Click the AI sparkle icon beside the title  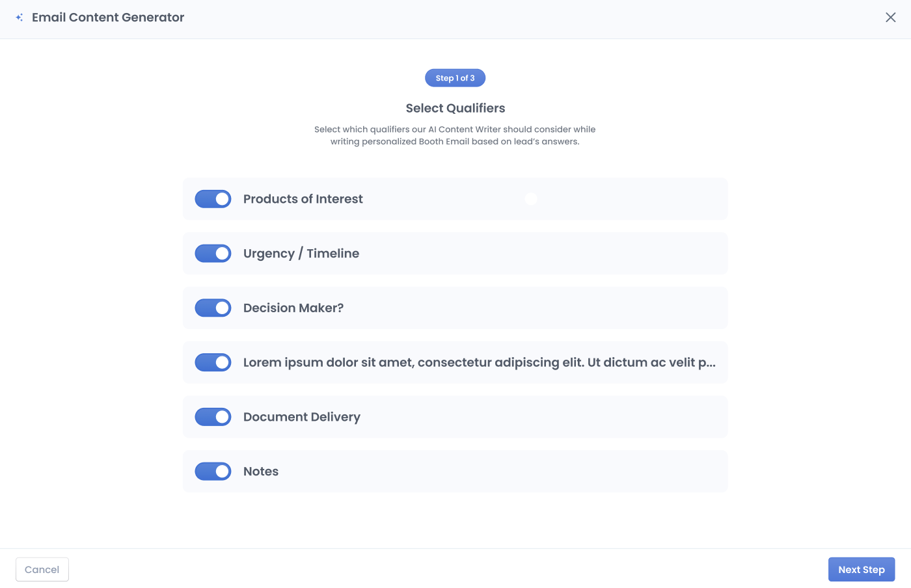[x=20, y=18]
